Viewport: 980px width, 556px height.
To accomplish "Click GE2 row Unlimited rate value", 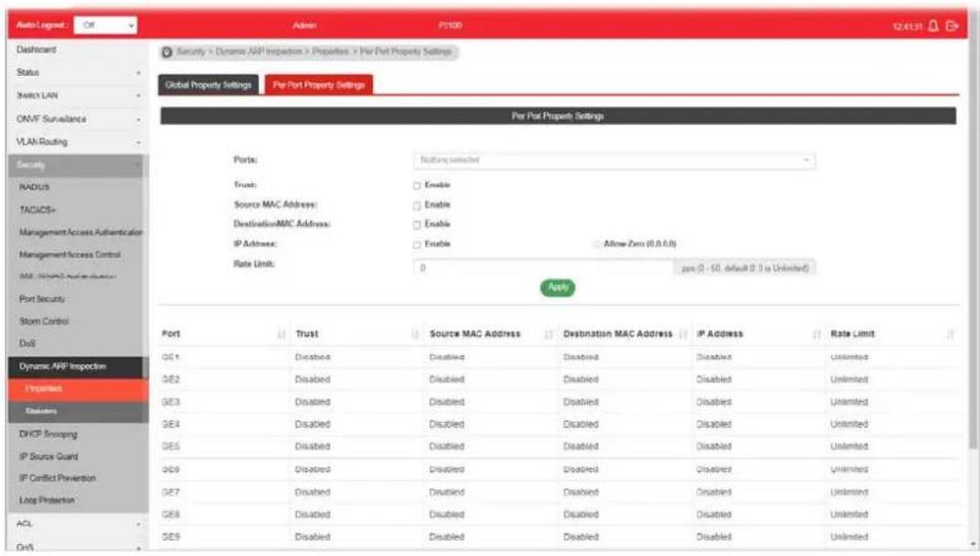I will point(849,380).
